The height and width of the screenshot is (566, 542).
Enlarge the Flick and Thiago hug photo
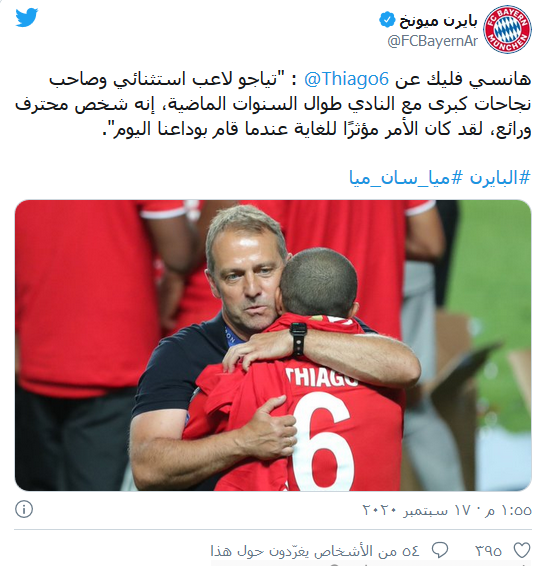point(273,345)
